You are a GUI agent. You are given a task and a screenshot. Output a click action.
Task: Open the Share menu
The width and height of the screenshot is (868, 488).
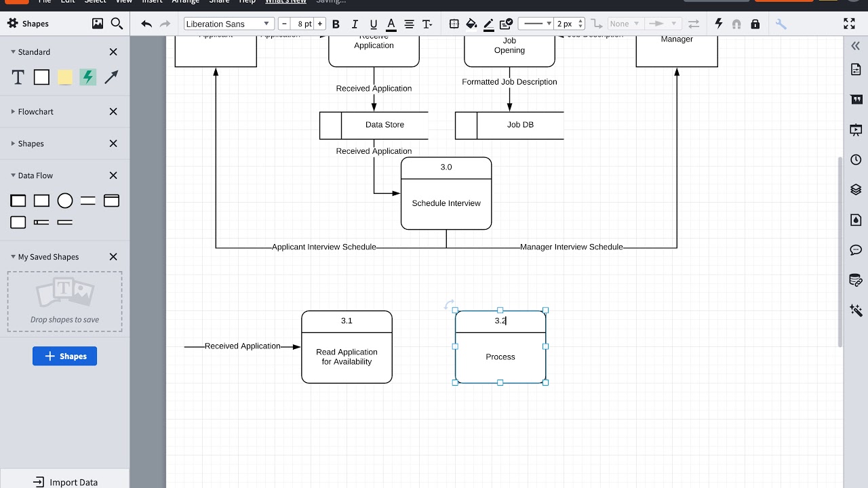(219, 1)
